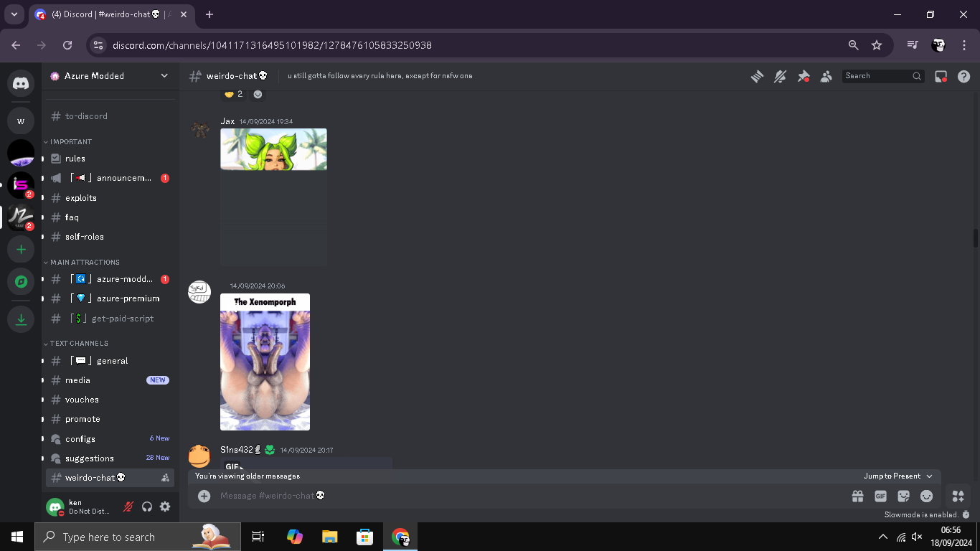Click username Jax in chat
Image resolution: width=980 pixels, height=551 pixels.
tap(227, 121)
